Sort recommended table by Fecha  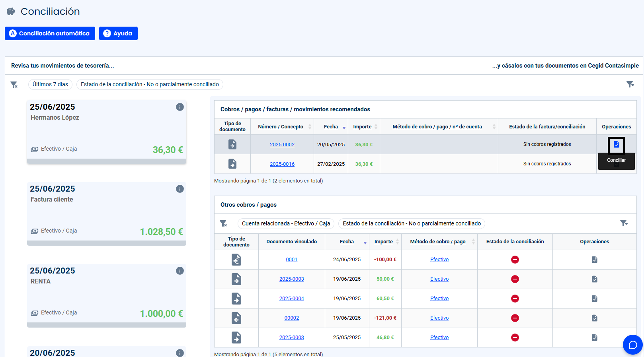[x=331, y=127]
